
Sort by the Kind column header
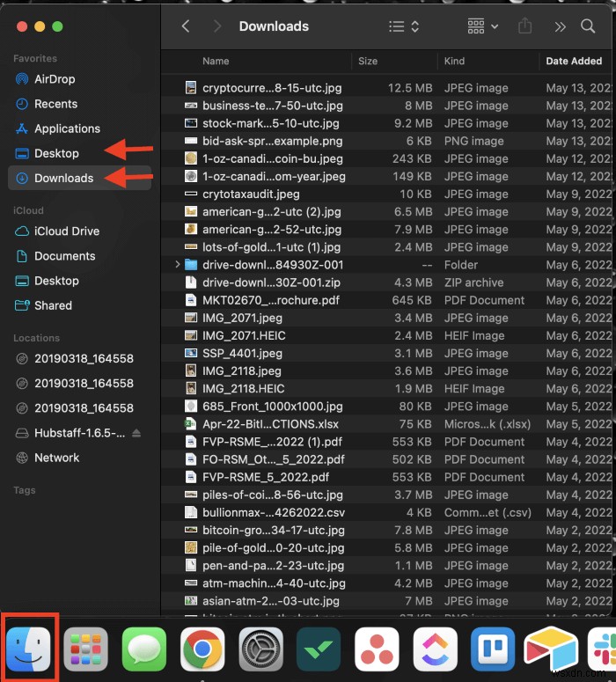point(454,62)
